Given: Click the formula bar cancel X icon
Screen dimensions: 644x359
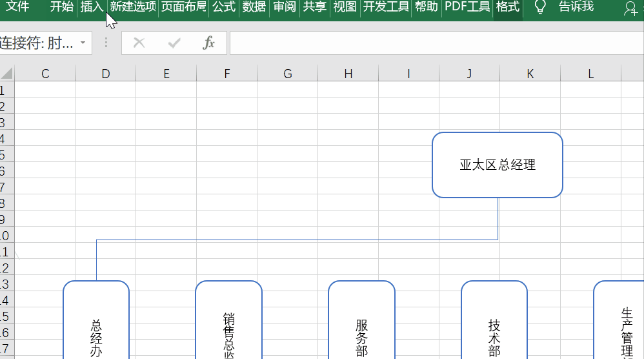Looking at the screenshot, I should pos(139,43).
